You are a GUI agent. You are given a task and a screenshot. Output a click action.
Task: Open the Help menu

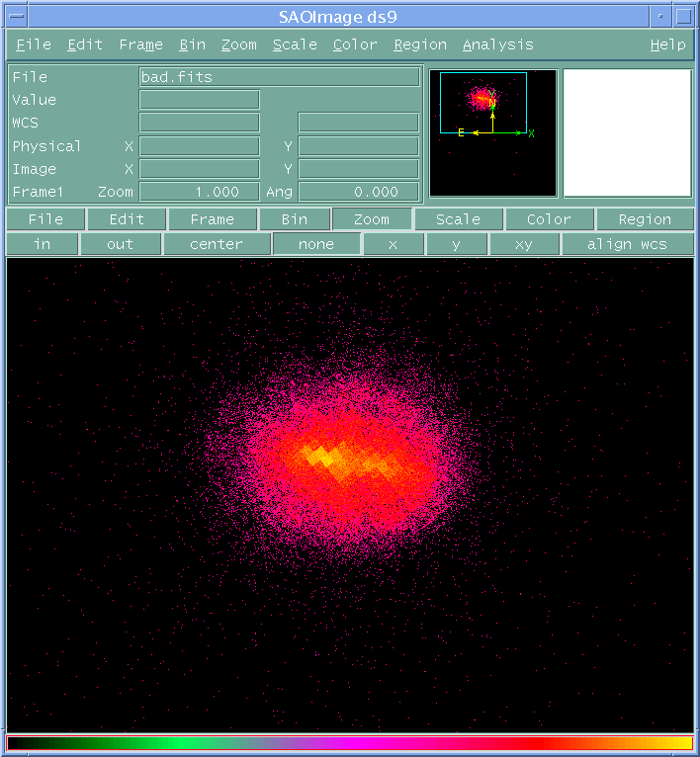(667, 44)
